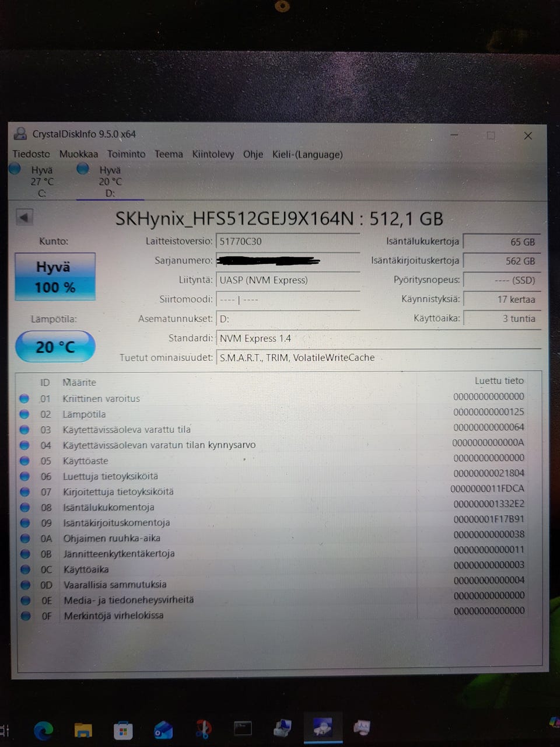Click the active CrystalDiskInfo taskbar icon
Image resolution: width=560 pixels, height=747 pixels.
coord(323,727)
